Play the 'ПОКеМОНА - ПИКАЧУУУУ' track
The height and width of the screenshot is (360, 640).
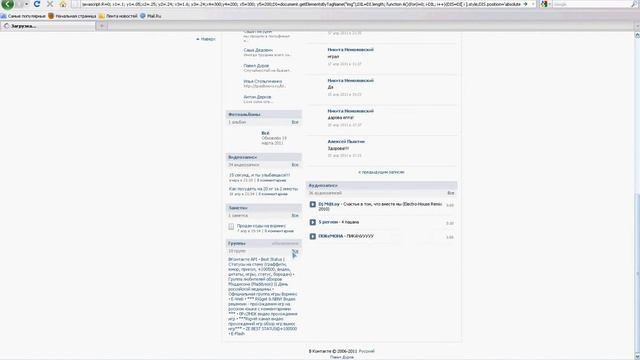313,236
